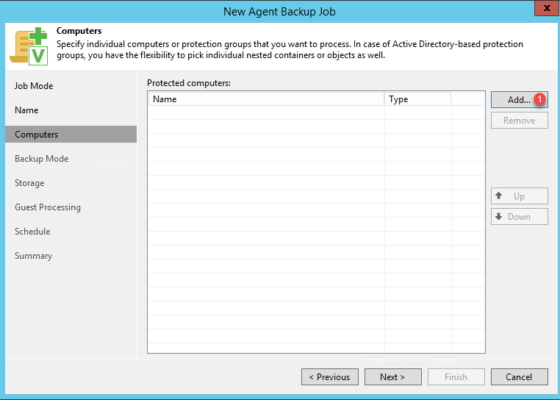Viewport: 560px width, 400px height.
Task: Go to Previous wizard step
Action: [x=330, y=377]
